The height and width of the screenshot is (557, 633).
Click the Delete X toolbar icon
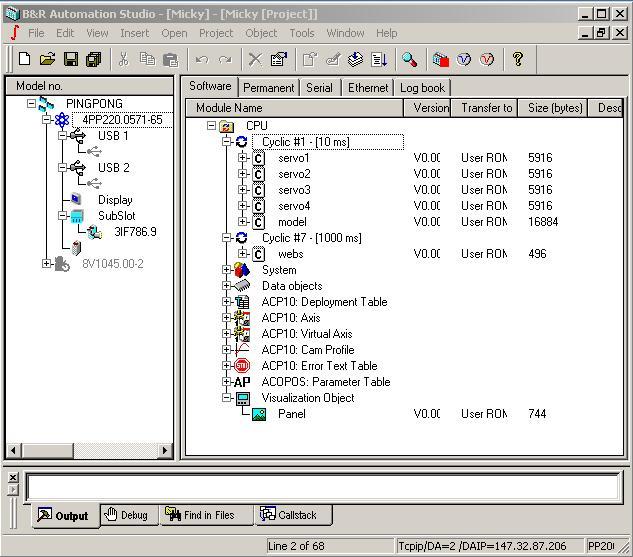pyautogui.click(x=255, y=59)
